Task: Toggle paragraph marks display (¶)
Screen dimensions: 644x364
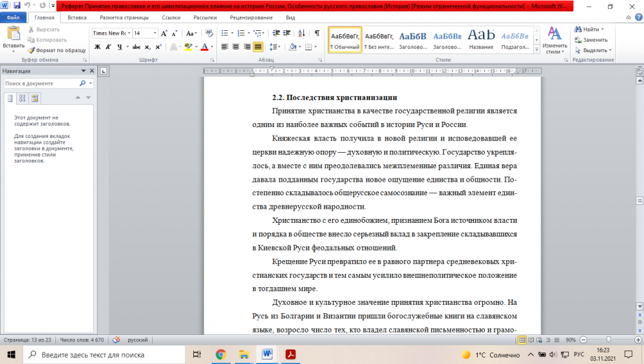Action: pos(317,33)
